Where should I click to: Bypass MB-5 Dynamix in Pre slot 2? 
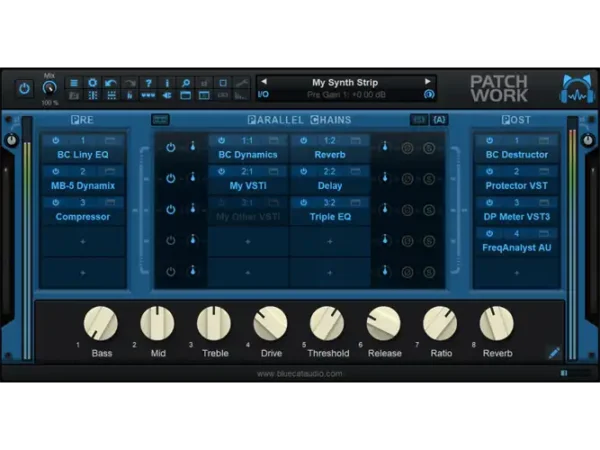tap(56, 171)
